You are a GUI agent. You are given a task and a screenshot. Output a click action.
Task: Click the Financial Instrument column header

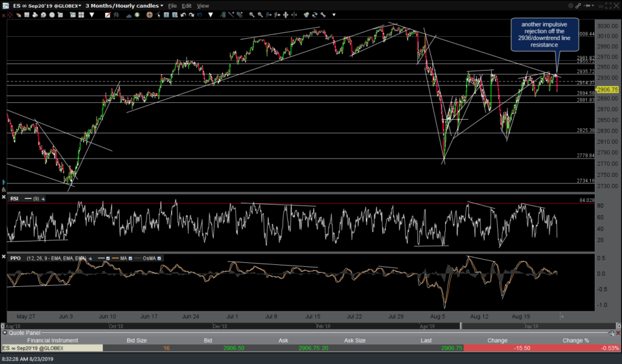click(x=52, y=340)
